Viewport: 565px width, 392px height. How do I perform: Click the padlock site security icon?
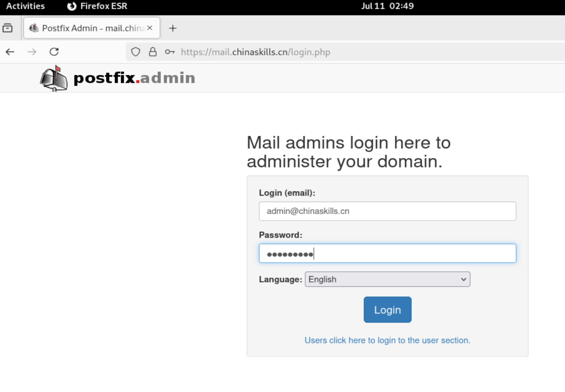[153, 52]
